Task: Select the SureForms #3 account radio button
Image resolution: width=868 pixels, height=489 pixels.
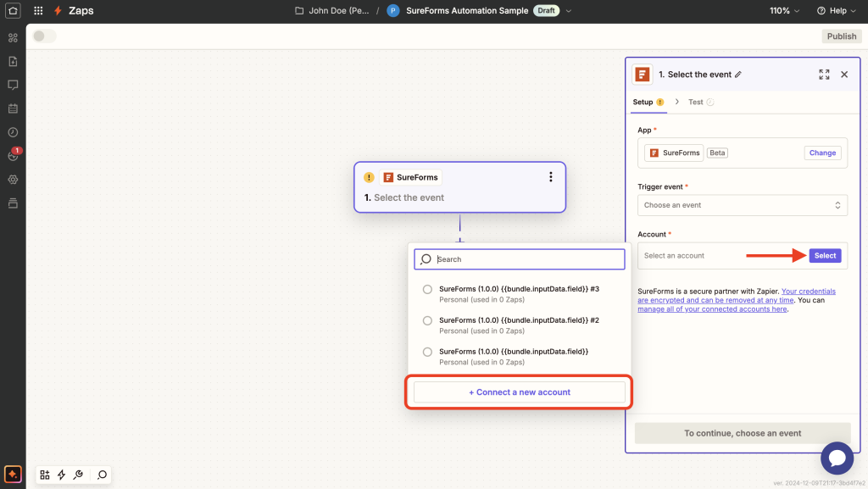Action: point(427,289)
